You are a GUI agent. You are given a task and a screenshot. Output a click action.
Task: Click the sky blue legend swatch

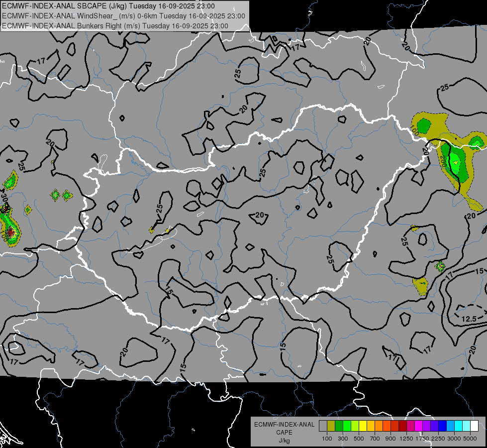coord(450,426)
